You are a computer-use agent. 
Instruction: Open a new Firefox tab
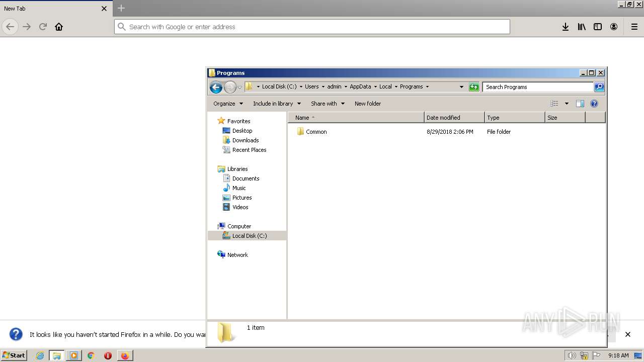pos(121,8)
